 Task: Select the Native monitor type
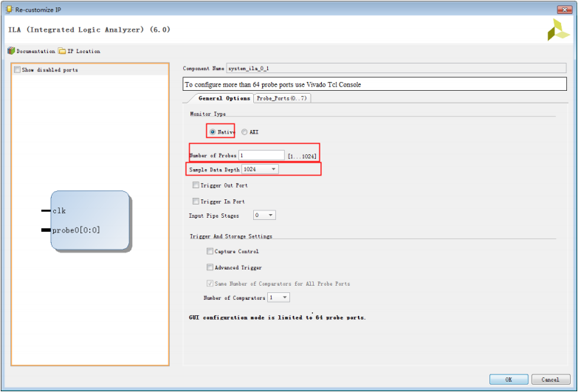point(213,131)
